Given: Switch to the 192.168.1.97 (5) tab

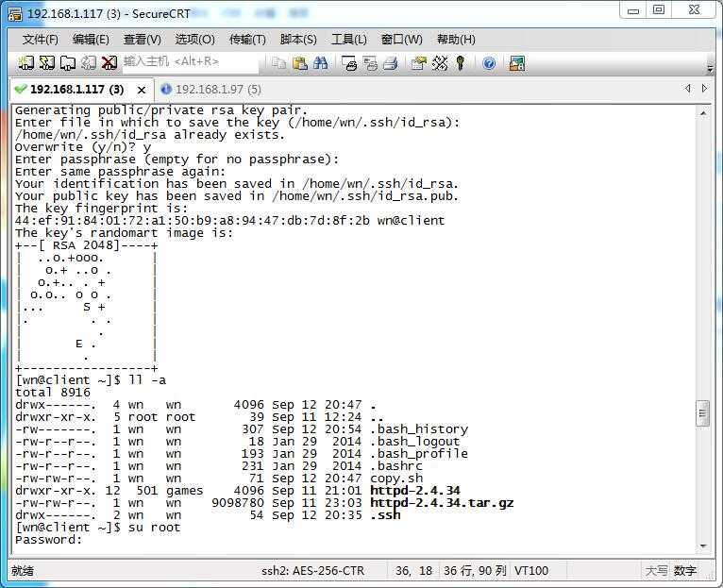Looking at the screenshot, I should 211,90.
